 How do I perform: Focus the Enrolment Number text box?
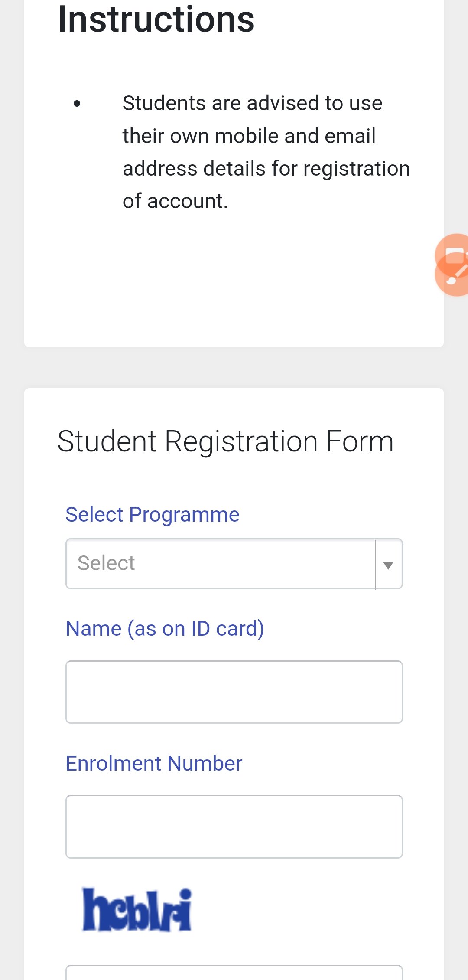(x=234, y=826)
